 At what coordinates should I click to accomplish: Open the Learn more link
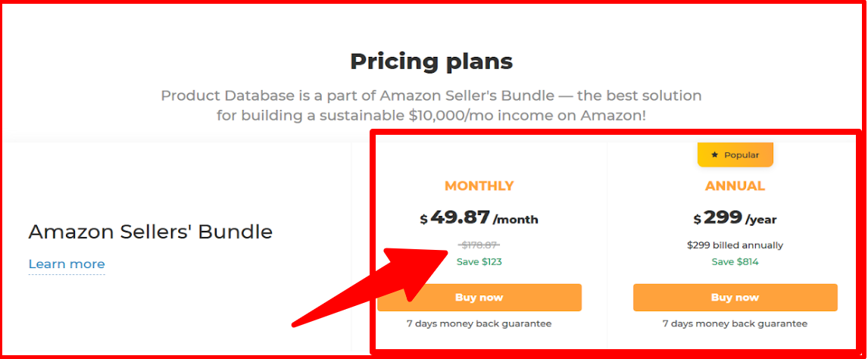click(x=67, y=264)
